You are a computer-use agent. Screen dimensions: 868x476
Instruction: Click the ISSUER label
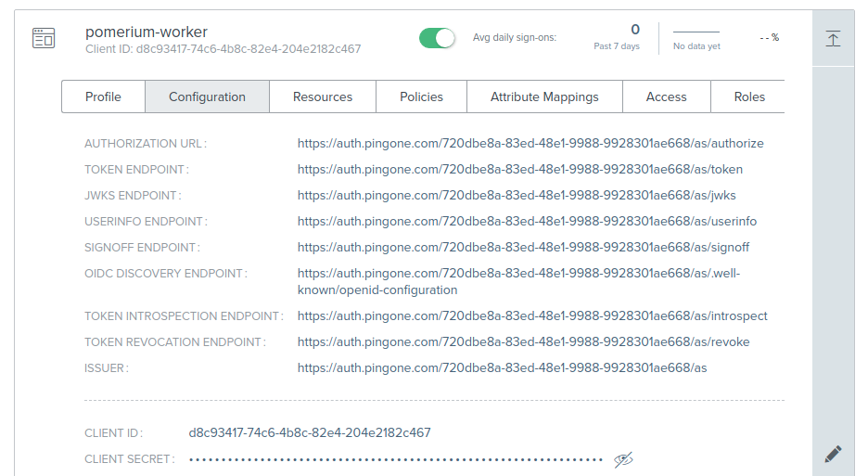(107, 368)
